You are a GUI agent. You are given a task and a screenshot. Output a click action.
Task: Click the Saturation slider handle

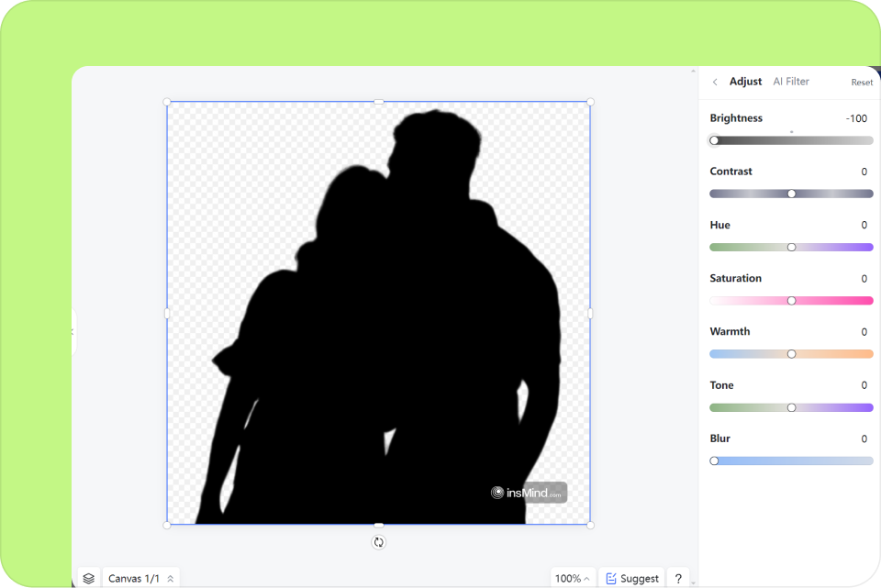(x=791, y=301)
